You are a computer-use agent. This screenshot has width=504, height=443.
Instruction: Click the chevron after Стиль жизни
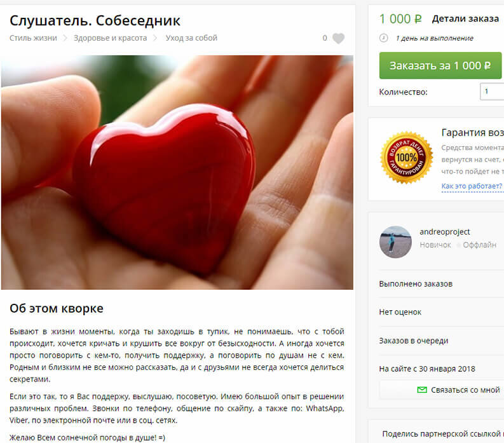pos(65,38)
